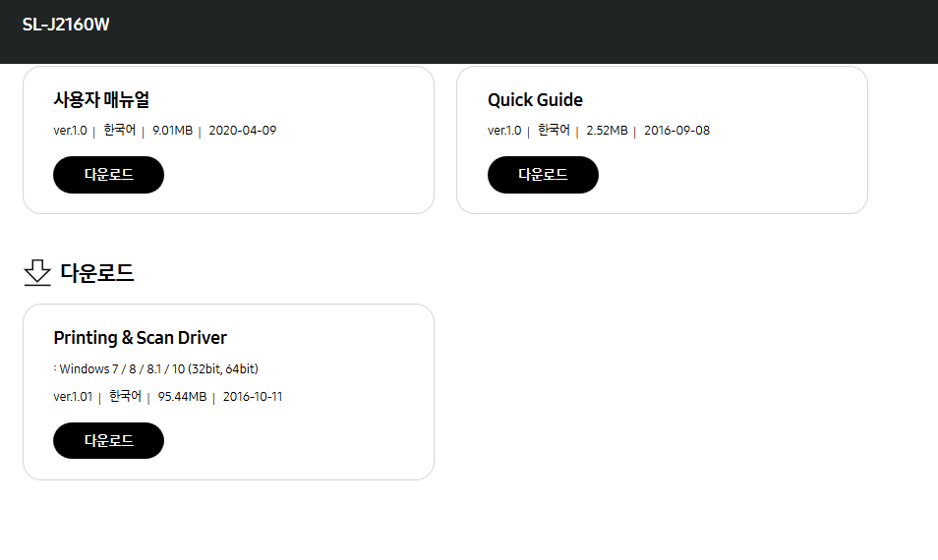The height and width of the screenshot is (560, 938).
Task: Select the 95.44MB file size text
Action: 182,396
